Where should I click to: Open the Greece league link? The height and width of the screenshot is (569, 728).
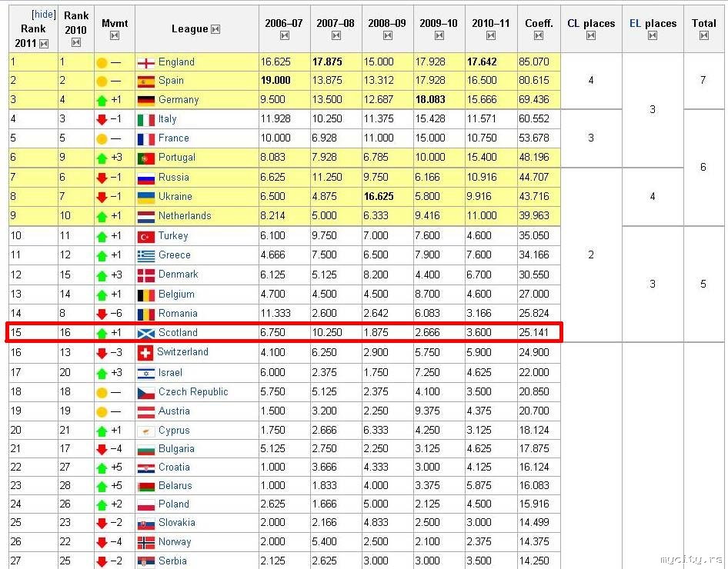pos(174,255)
